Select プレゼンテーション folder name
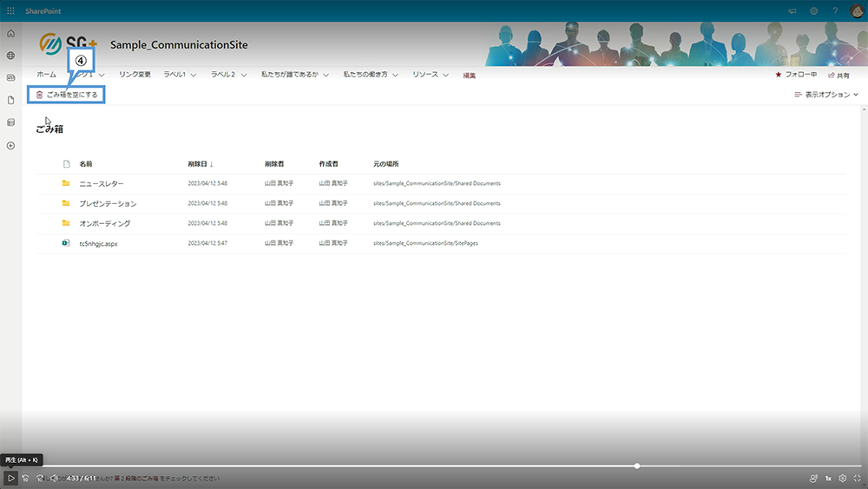Image resolution: width=868 pixels, height=489 pixels. click(x=108, y=203)
